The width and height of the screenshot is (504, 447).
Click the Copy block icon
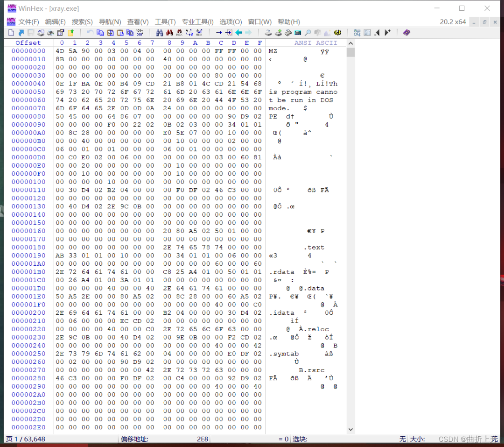pos(100,33)
